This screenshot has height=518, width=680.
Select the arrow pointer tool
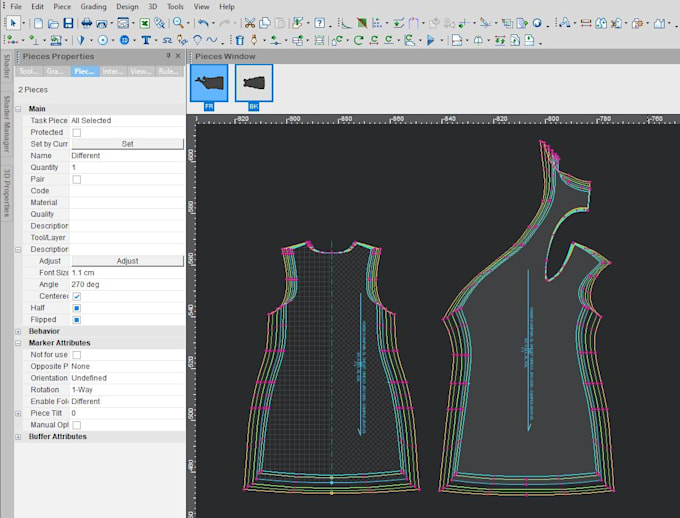(13, 23)
